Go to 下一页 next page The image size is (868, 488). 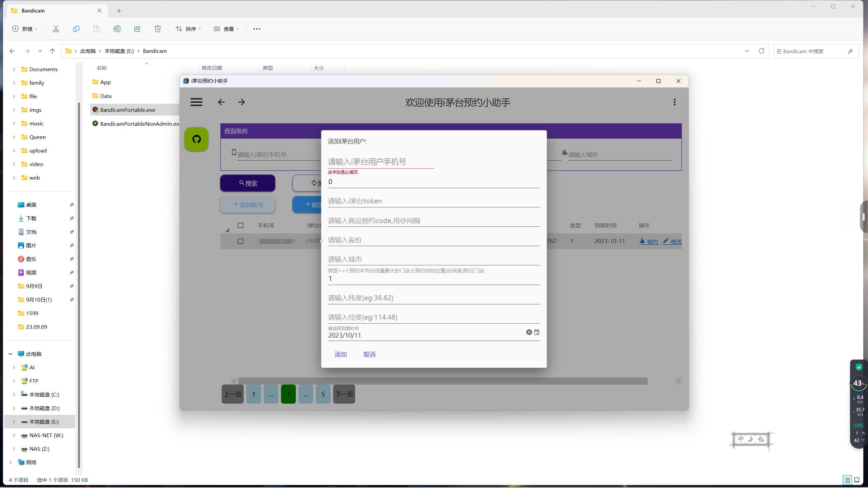pos(344,394)
